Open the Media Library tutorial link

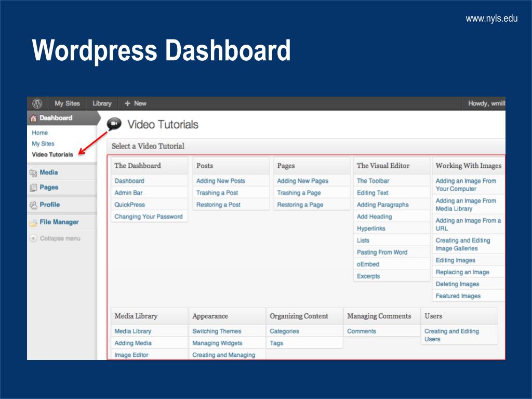click(132, 331)
